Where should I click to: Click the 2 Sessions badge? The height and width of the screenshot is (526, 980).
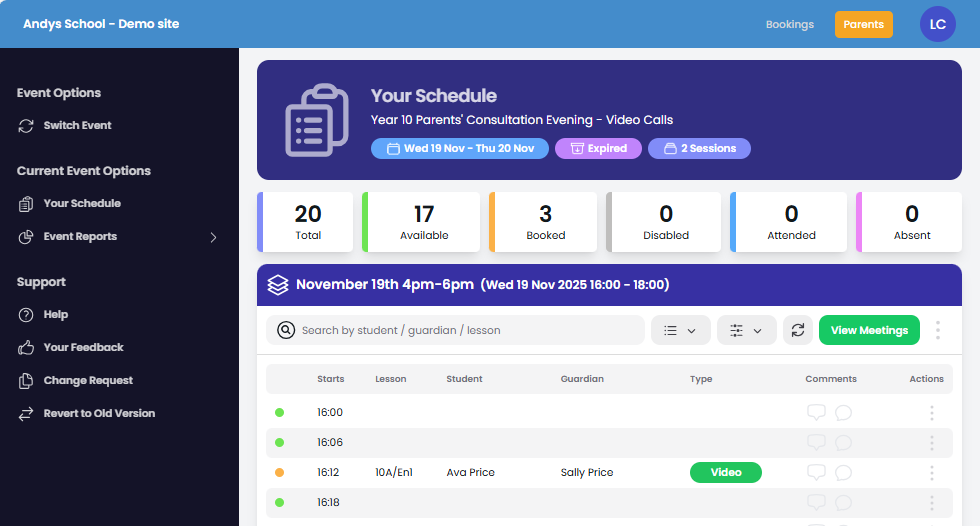pos(699,149)
